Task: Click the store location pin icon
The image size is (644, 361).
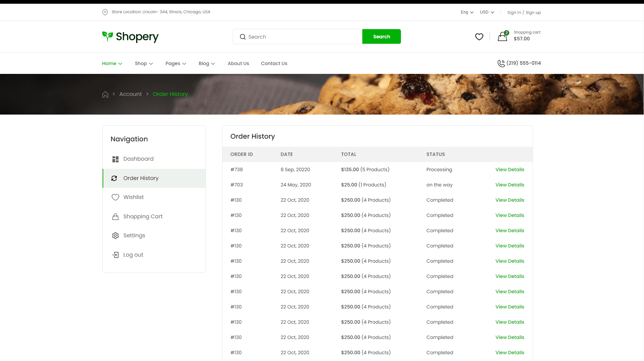Action: [x=105, y=12]
